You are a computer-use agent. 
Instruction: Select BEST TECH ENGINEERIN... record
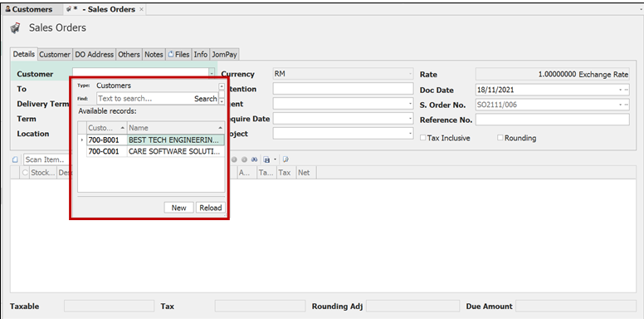pos(176,140)
